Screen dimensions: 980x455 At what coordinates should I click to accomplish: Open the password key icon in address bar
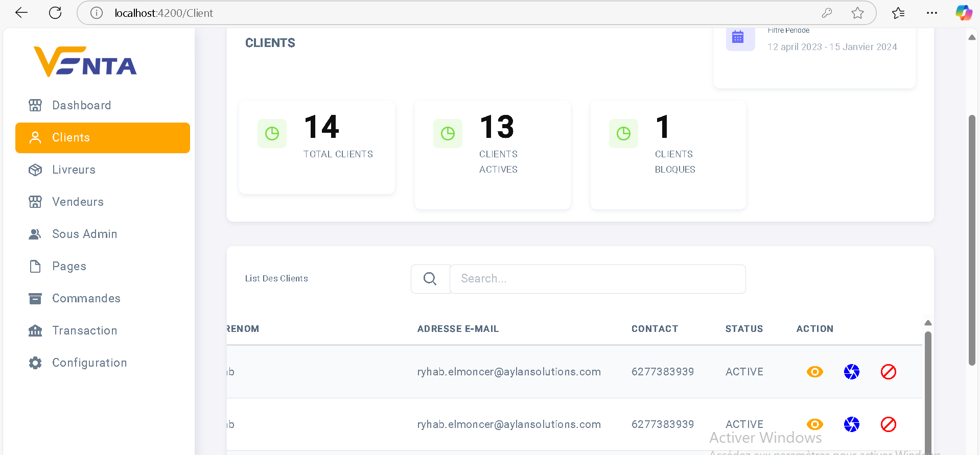pyautogui.click(x=827, y=13)
